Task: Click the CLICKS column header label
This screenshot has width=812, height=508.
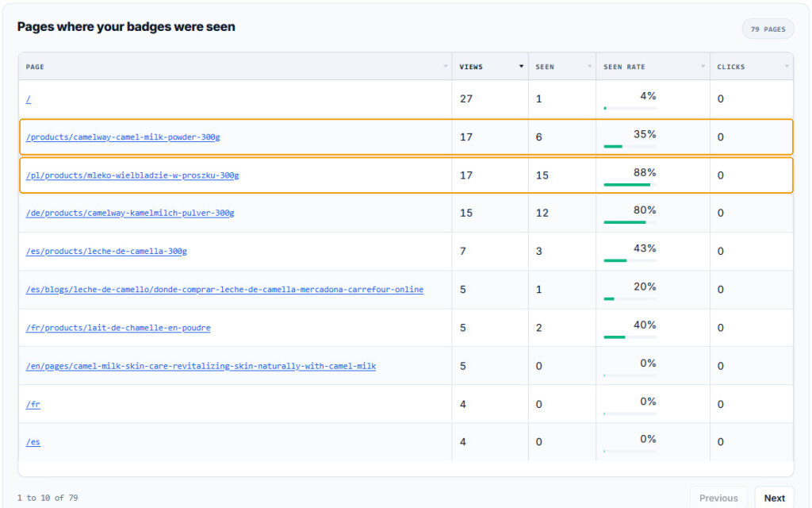Action: point(730,67)
